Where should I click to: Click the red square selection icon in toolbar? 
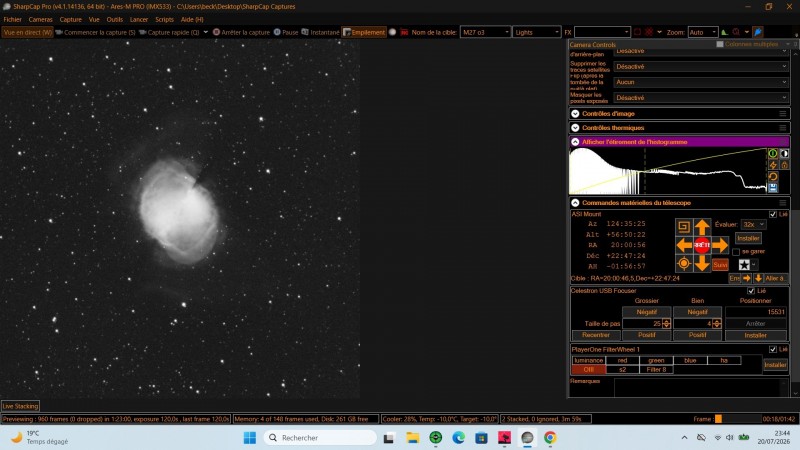637,32
